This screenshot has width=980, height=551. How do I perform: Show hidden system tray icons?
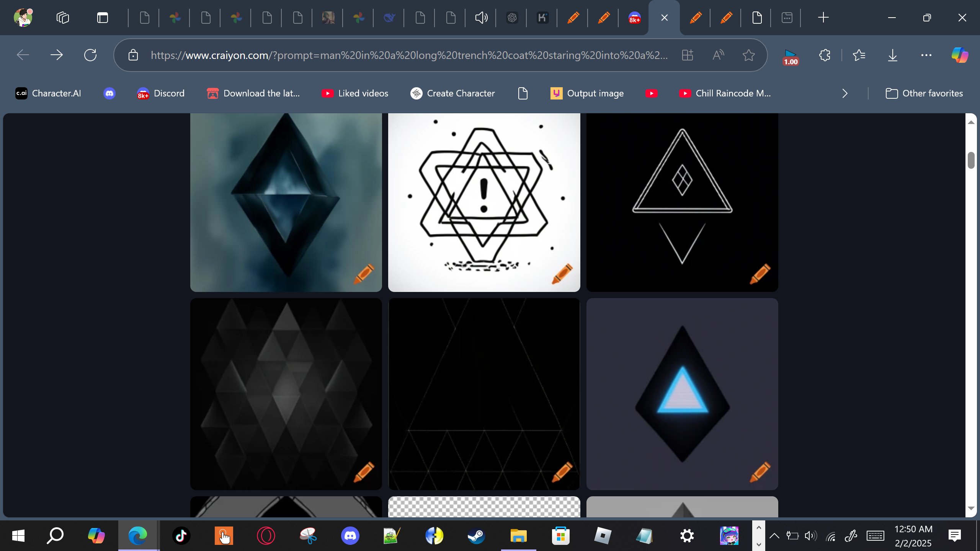pyautogui.click(x=774, y=536)
